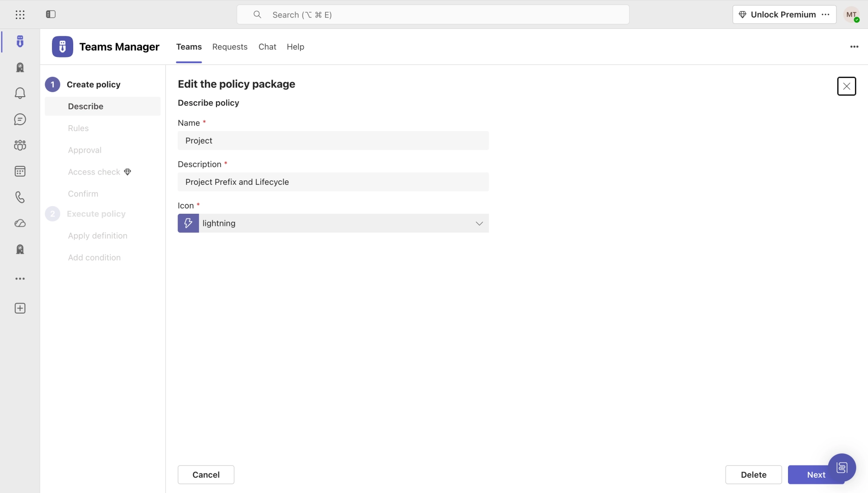Screen dimensions: 868x493
Task: Open the Calls phone icon
Action: pyautogui.click(x=20, y=197)
